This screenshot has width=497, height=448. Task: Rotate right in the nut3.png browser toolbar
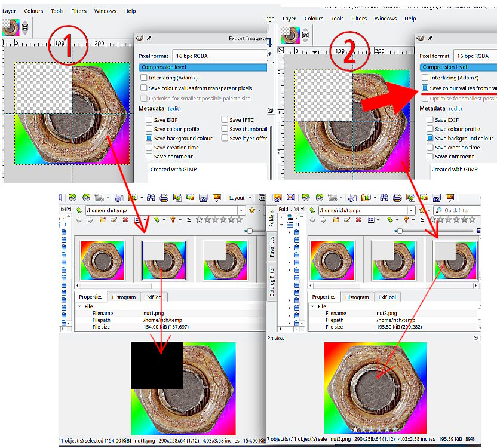pos(320,198)
